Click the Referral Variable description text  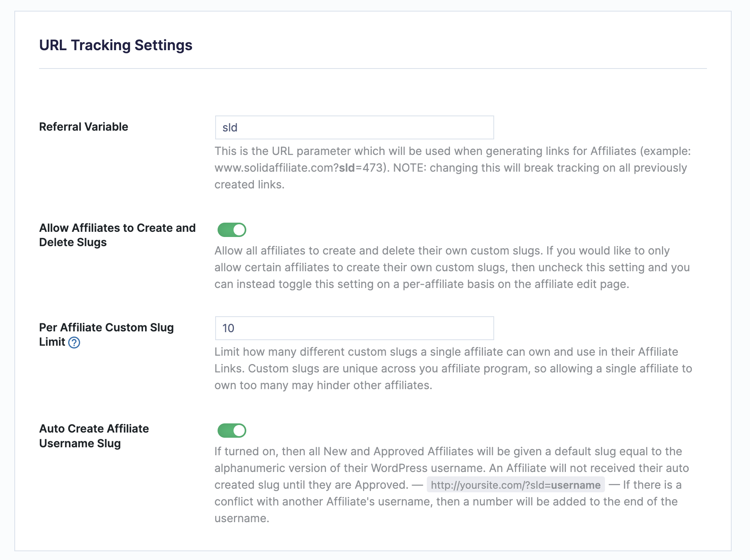pos(450,167)
